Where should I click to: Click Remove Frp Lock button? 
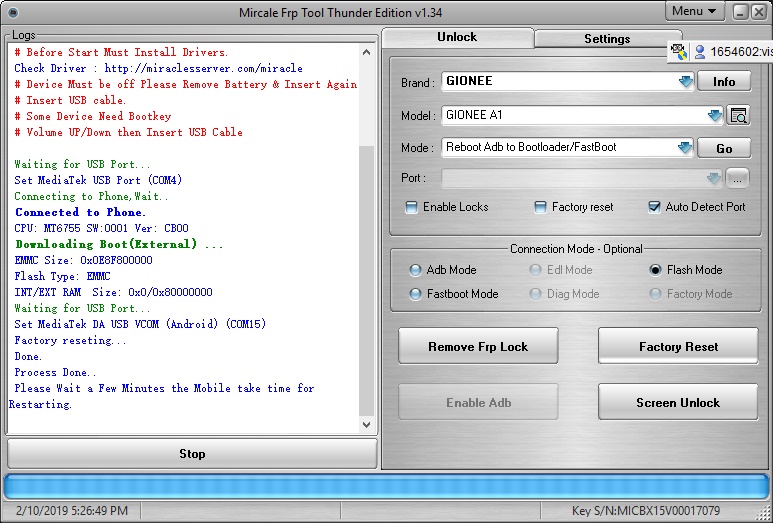tap(478, 347)
